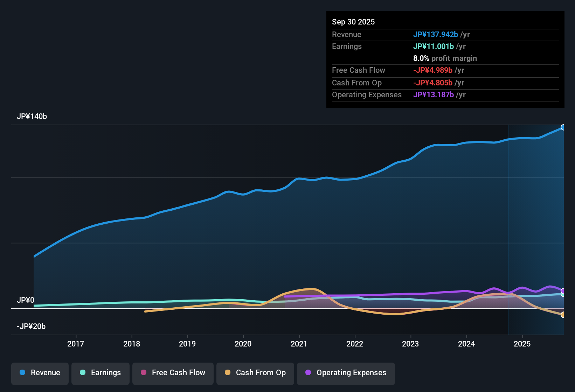Click the blue Revenue legend dot
The height and width of the screenshot is (392, 575).
(22, 373)
